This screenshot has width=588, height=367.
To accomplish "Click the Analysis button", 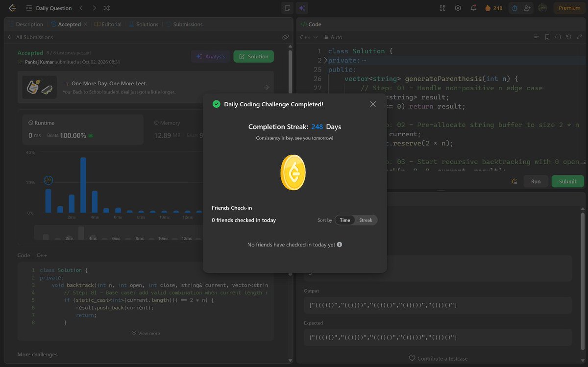I will [211, 56].
